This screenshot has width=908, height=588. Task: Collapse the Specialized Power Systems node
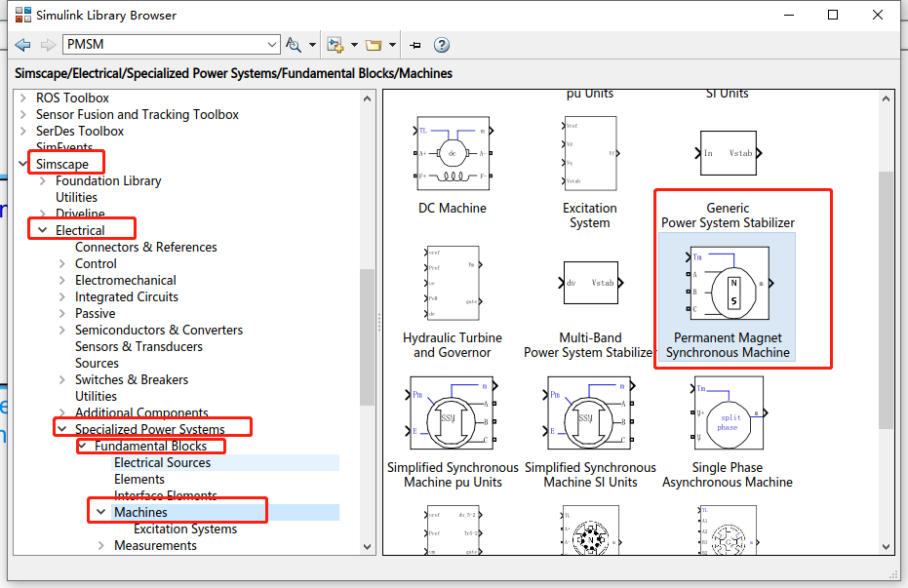(62, 429)
